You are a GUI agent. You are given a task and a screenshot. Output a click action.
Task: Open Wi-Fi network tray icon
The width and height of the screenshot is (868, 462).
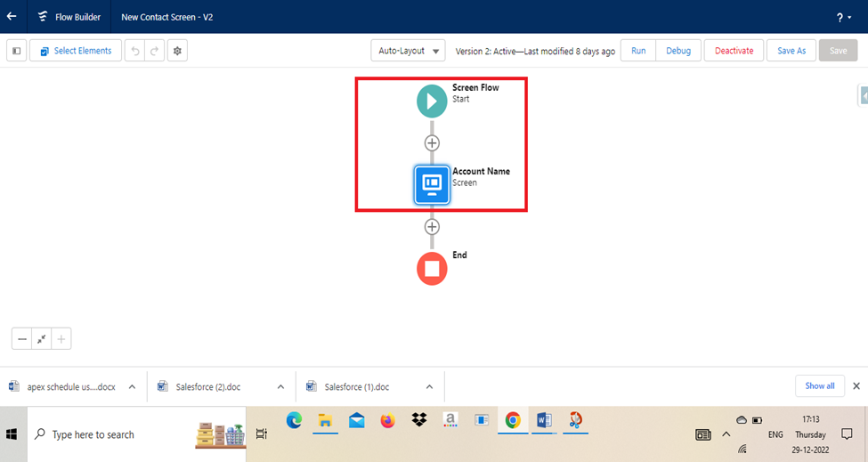coord(742,450)
